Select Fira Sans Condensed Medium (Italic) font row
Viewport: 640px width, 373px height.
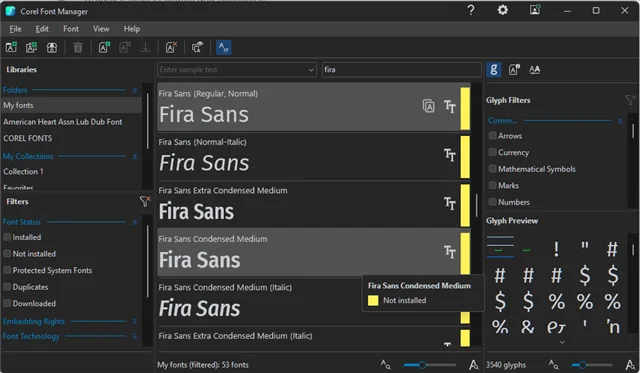click(313, 302)
